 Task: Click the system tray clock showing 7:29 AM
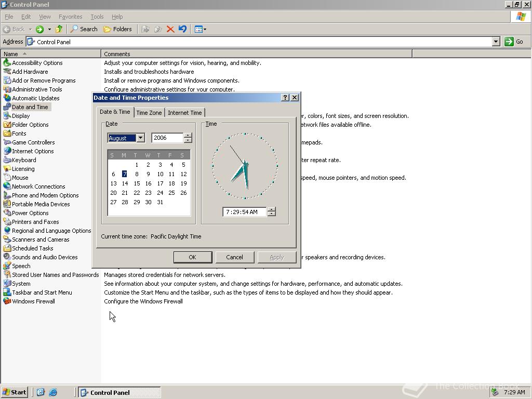[514, 392]
